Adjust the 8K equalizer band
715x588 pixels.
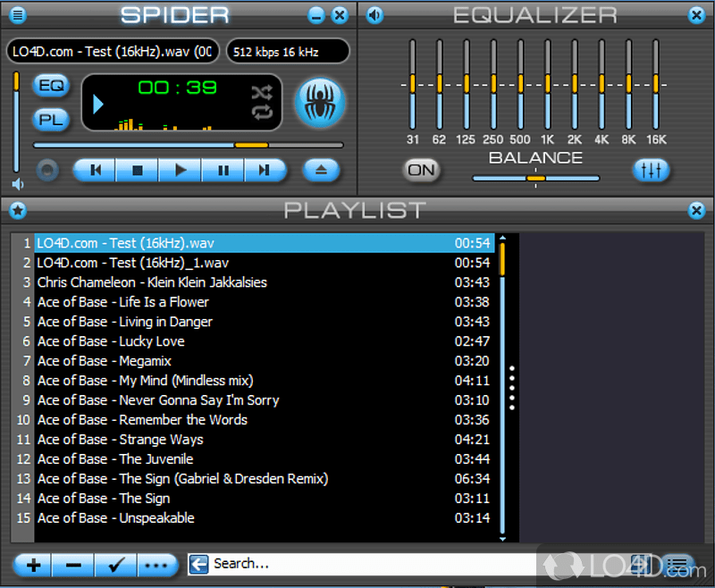pyautogui.click(x=628, y=84)
